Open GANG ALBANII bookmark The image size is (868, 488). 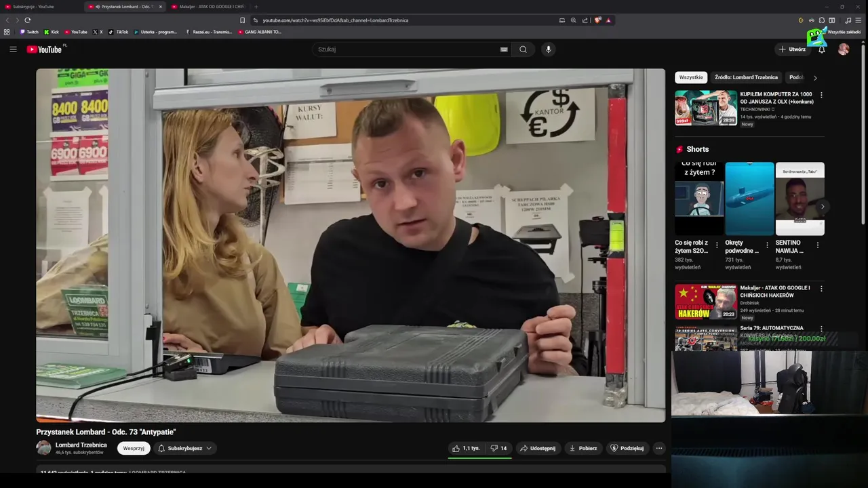click(260, 32)
